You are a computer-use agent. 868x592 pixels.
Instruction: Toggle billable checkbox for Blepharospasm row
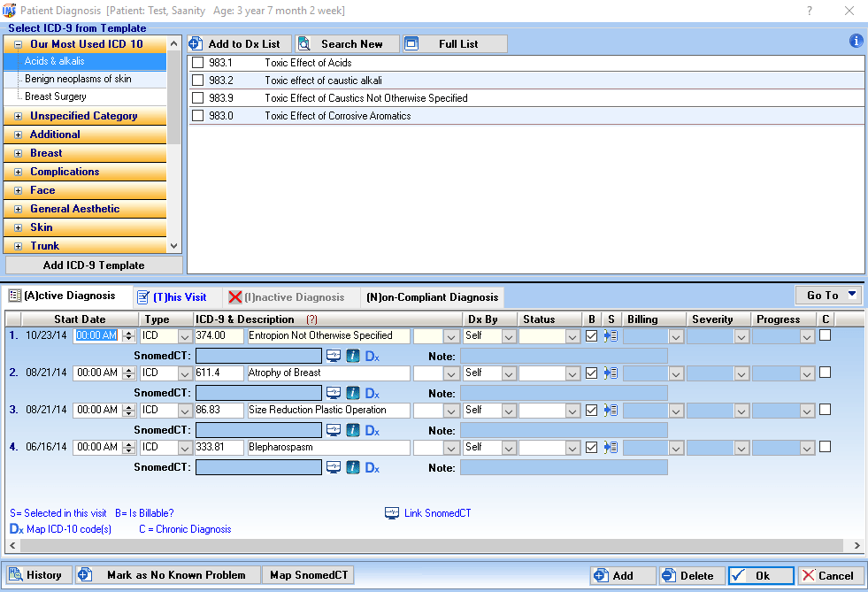[x=591, y=447]
